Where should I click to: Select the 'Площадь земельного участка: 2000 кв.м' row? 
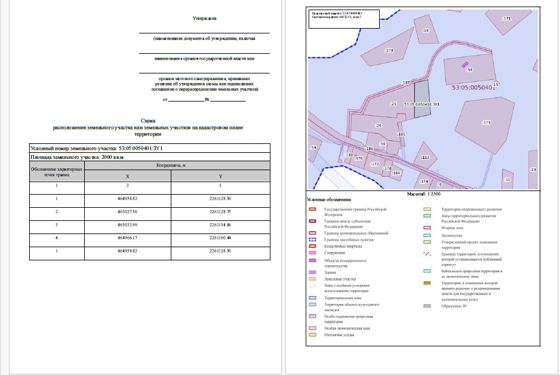click(150, 157)
